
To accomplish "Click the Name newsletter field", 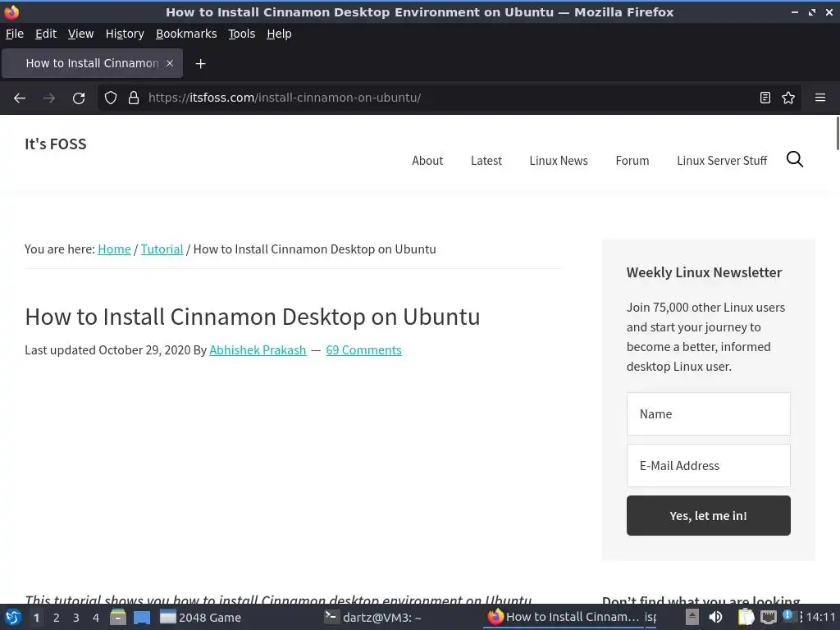I will click(x=708, y=414).
